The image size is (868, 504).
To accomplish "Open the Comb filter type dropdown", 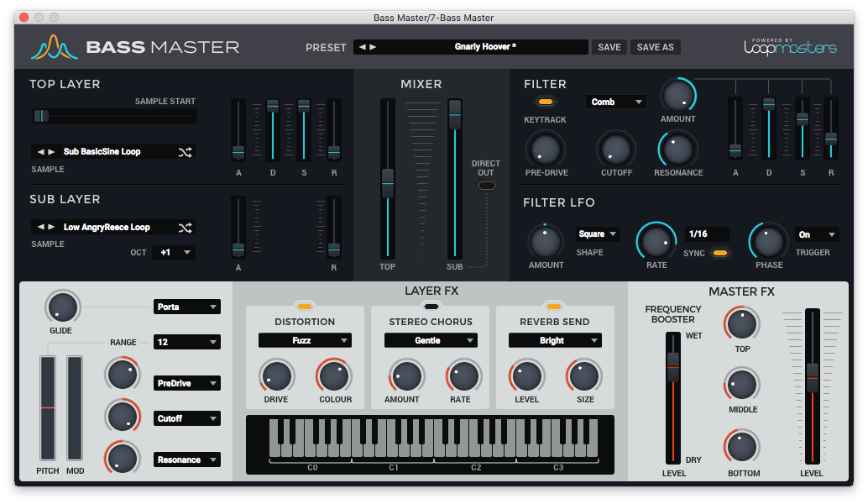I will click(x=615, y=101).
